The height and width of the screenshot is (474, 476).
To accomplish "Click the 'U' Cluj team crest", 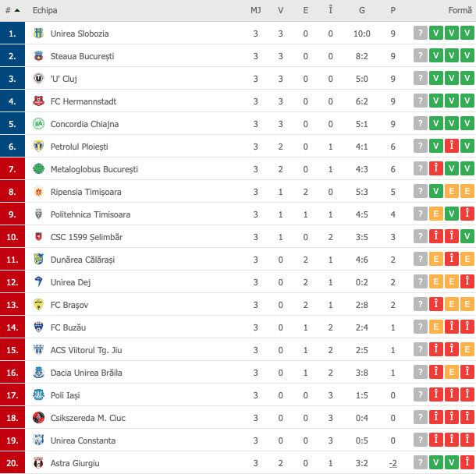I will click(x=39, y=79).
